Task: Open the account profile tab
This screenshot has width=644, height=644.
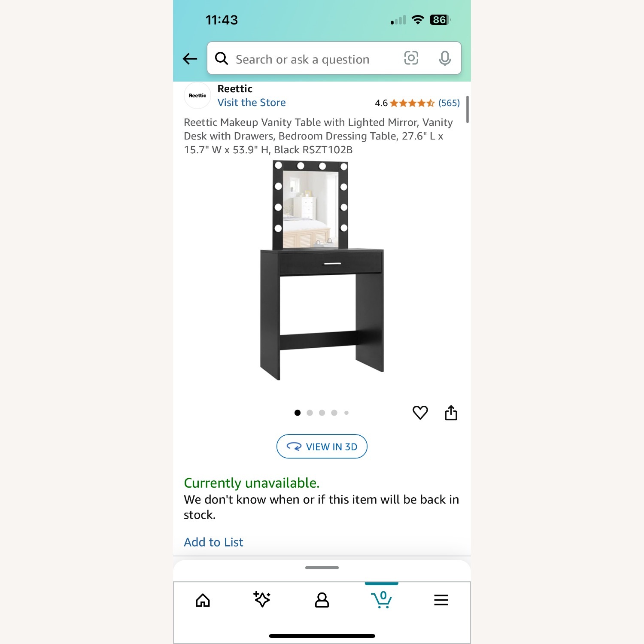Action: (x=322, y=600)
